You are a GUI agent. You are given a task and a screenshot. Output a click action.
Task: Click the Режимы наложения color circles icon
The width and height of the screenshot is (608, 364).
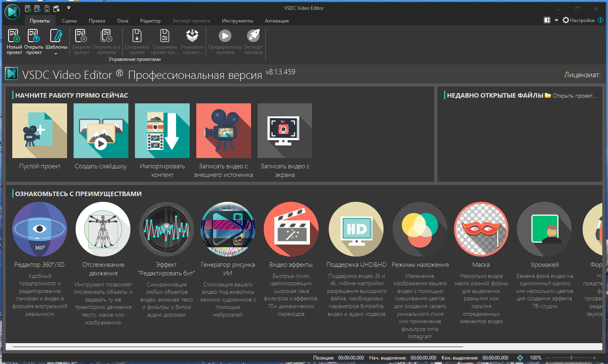pyautogui.click(x=420, y=229)
